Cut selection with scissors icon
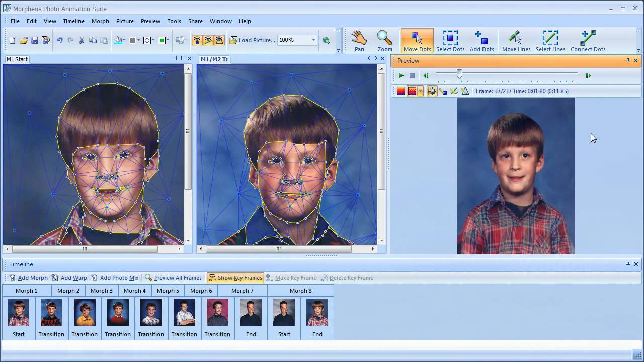The width and height of the screenshot is (644, 362). click(82, 40)
